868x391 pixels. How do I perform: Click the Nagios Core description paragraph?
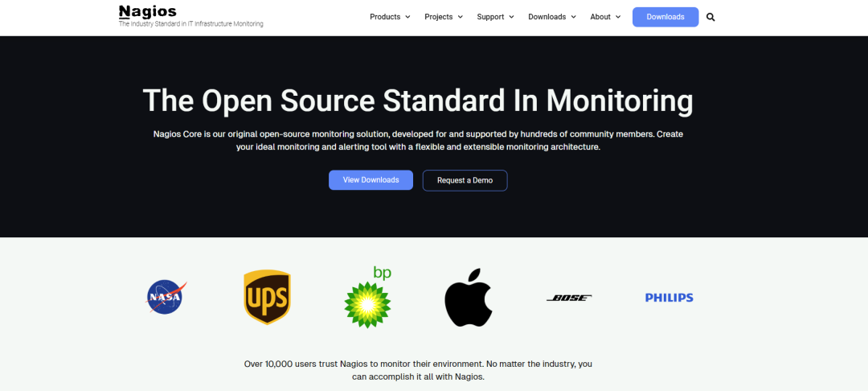418,141
